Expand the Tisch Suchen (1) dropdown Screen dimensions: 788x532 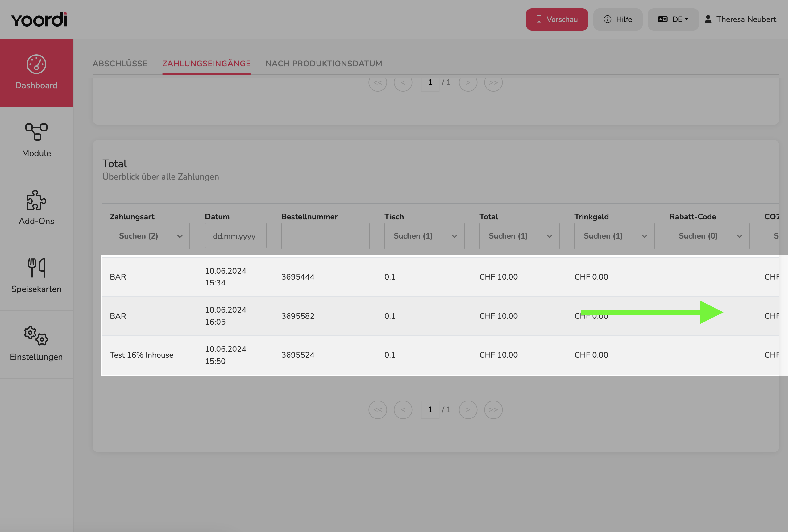pyautogui.click(x=424, y=236)
